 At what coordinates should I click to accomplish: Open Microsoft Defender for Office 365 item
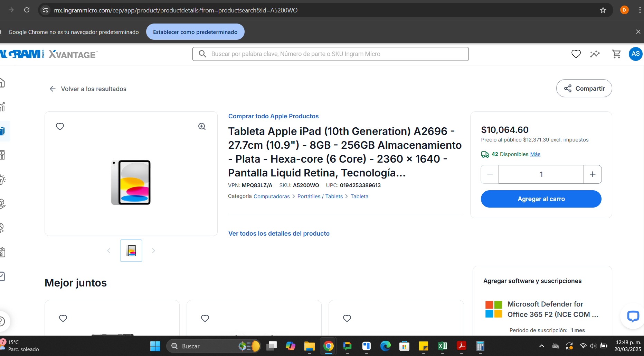click(552, 309)
